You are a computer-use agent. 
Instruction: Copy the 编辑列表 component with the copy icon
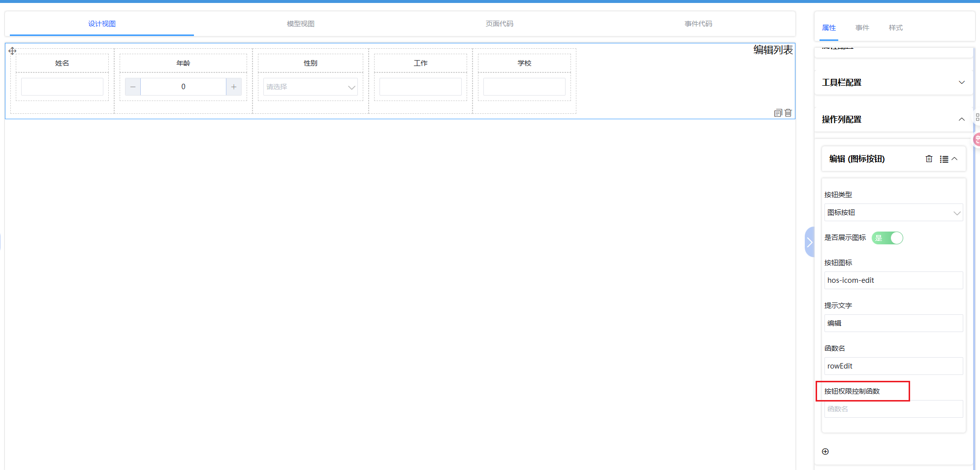[778, 113]
